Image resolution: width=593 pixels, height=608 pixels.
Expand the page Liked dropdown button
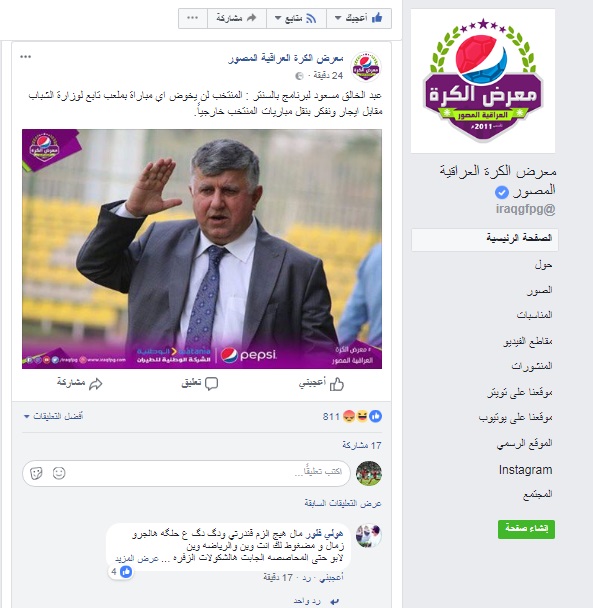click(359, 18)
